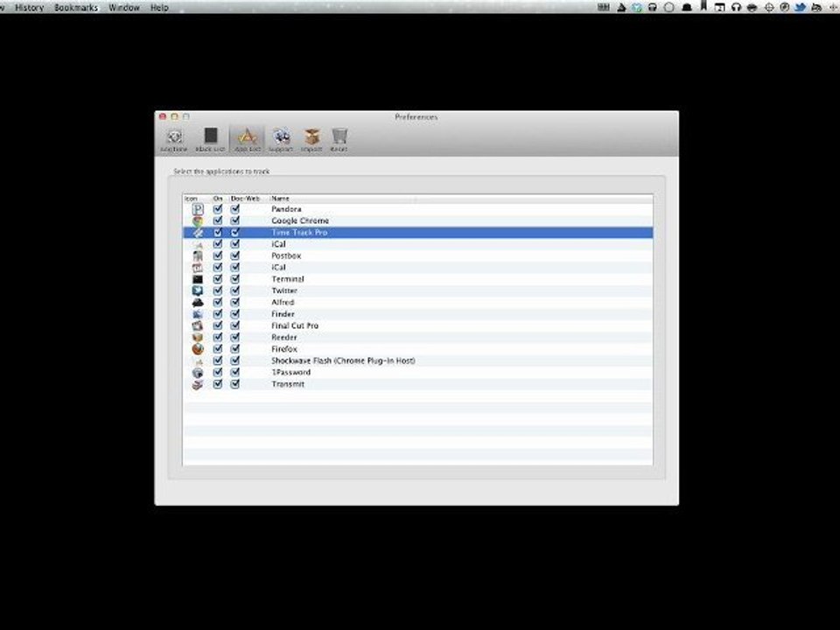Select Shockwave Flash (Chrome Plug-In Host) row
This screenshot has width=840, height=630.
point(343,361)
